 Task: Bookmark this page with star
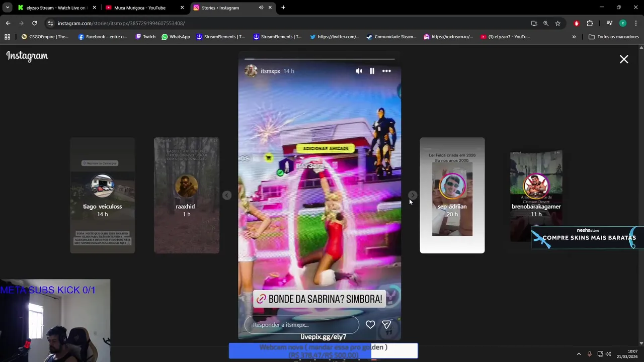[x=557, y=23]
